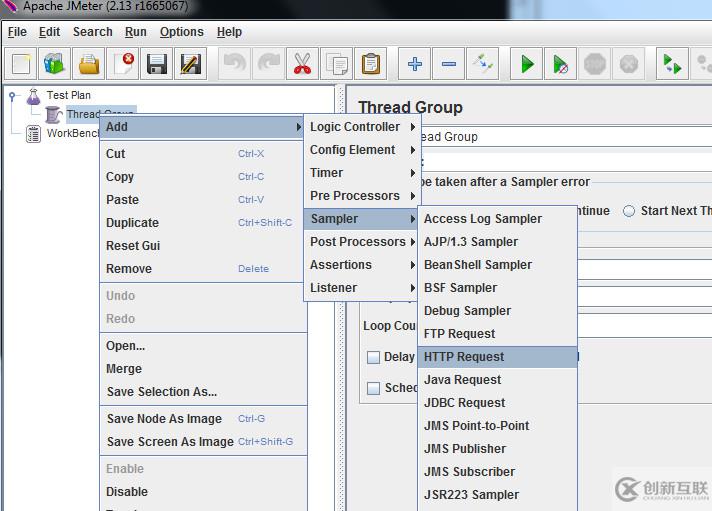The width and height of the screenshot is (712, 511).
Task: Expand the Post Processors submenu
Action: tap(363, 242)
